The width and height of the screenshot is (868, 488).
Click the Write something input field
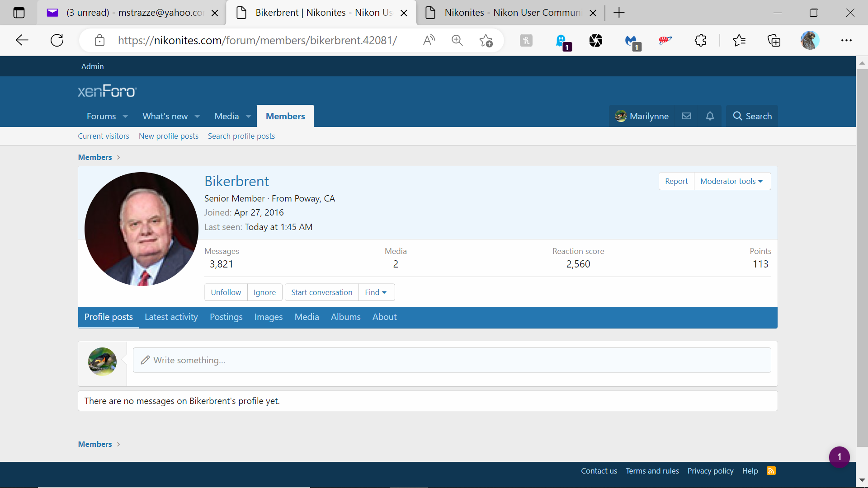click(452, 360)
